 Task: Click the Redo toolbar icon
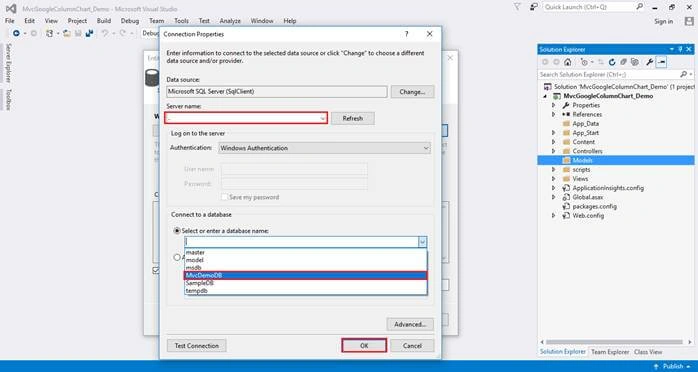click(x=122, y=33)
